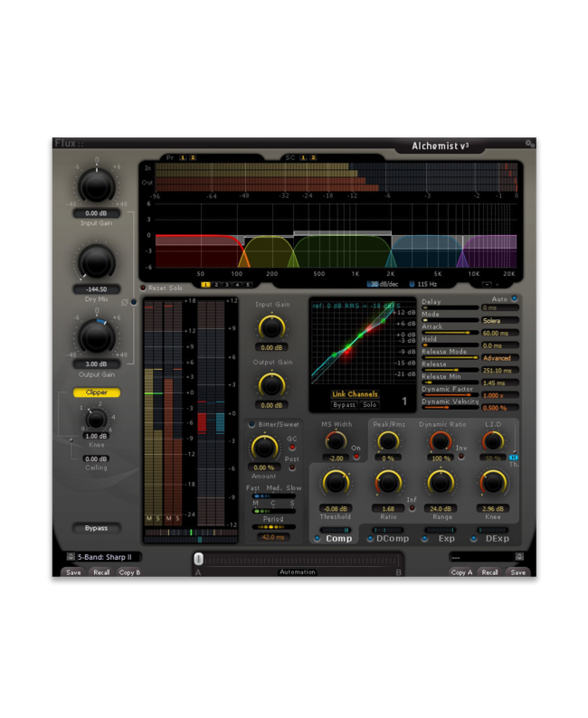Select band 3 tab below spectrum
The image size is (588, 718).
click(227, 285)
